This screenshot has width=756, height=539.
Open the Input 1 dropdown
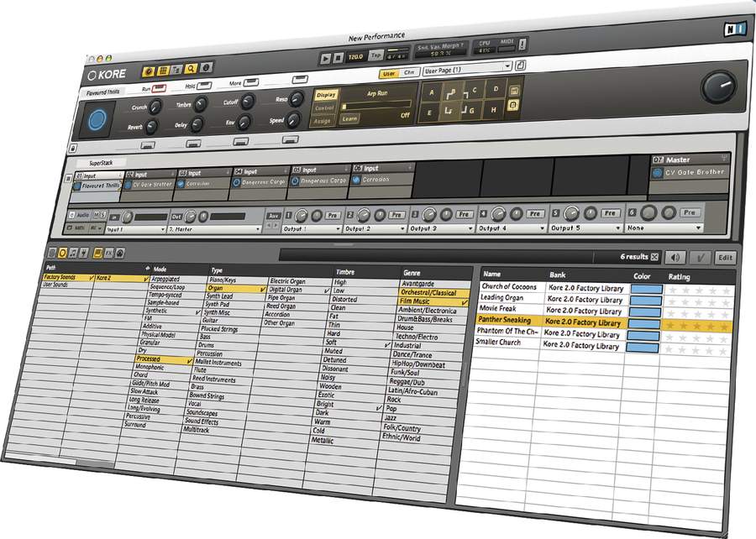[136, 230]
